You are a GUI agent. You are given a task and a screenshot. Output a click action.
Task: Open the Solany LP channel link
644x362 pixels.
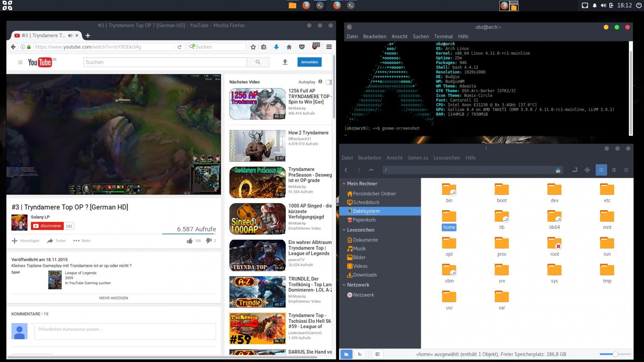pos(40,217)
